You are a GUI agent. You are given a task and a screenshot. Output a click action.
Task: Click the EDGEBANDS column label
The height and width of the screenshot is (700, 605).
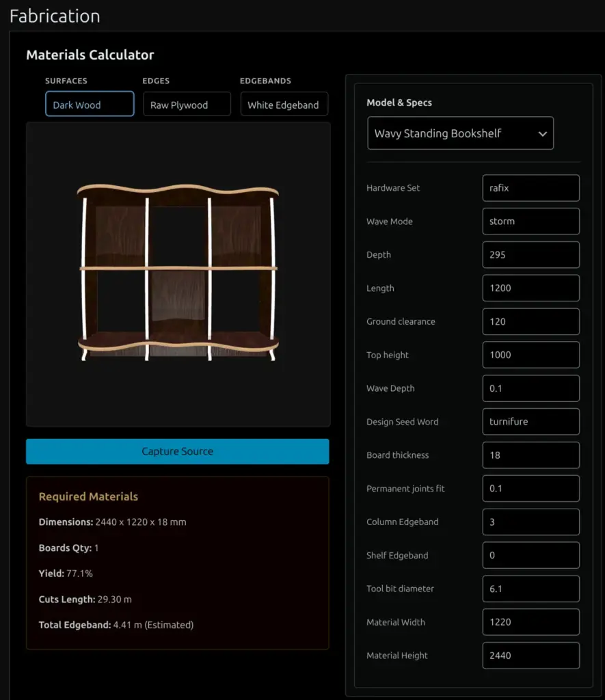[x=265, y=81]
